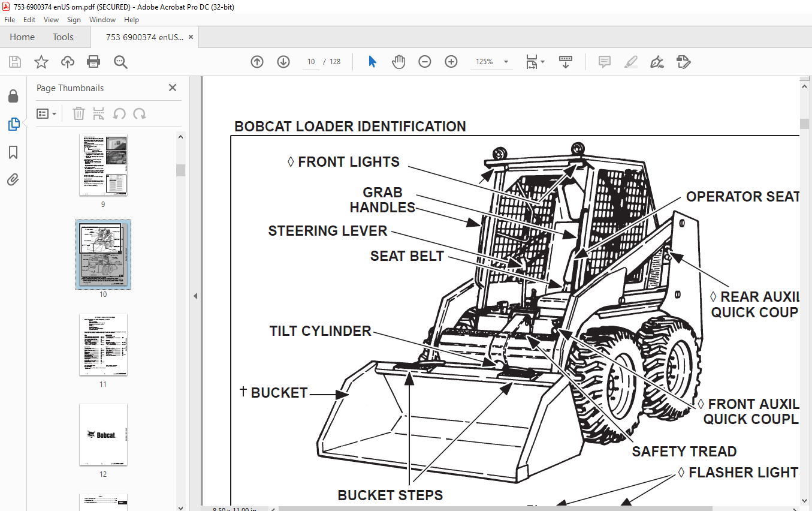The height and width of the screenshot is (511, 812).
Task: Click the SEAT BELT label
Action: pos(407,256)
